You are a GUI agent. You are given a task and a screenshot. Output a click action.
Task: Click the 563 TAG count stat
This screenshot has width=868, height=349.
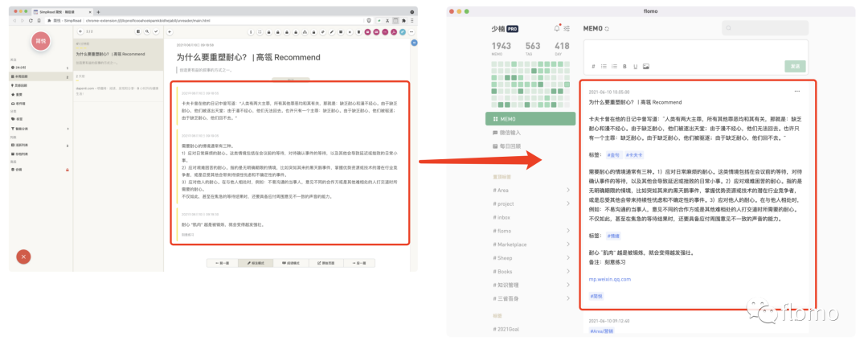[x=533, y=48]
